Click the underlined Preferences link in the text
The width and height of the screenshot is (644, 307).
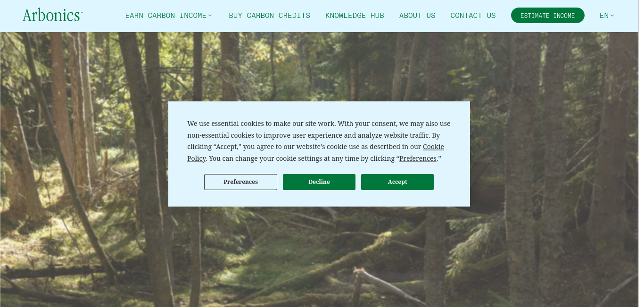point(418,158)
